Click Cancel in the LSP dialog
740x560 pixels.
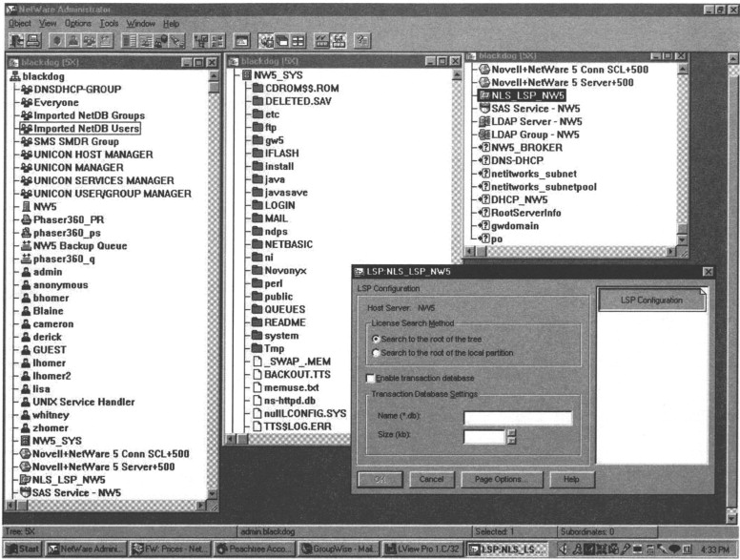click(431, 479)
